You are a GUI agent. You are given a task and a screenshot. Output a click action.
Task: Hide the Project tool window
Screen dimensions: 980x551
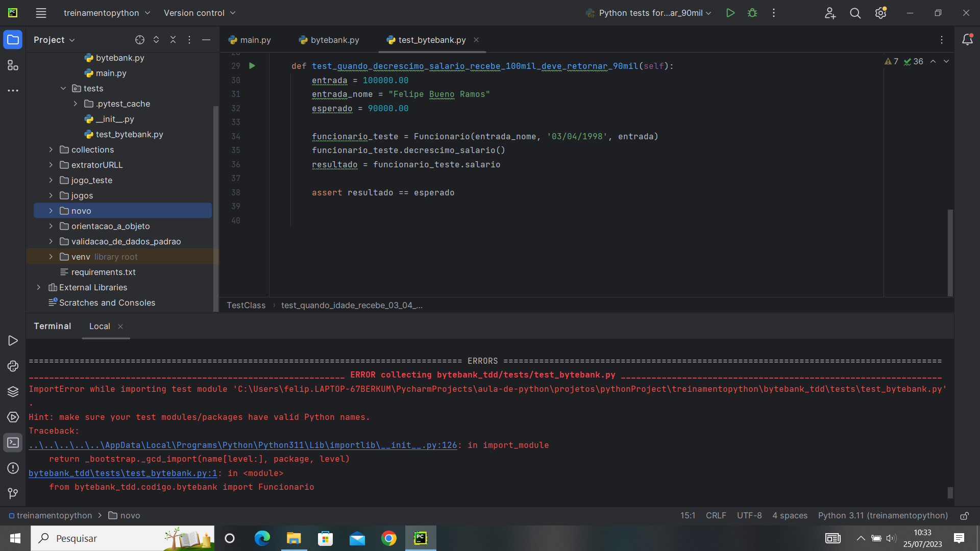[206, 40]
